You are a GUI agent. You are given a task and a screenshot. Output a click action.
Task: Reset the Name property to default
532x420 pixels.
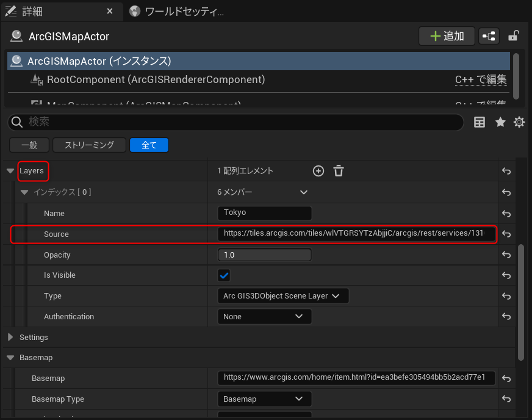(x=506, y=214)
